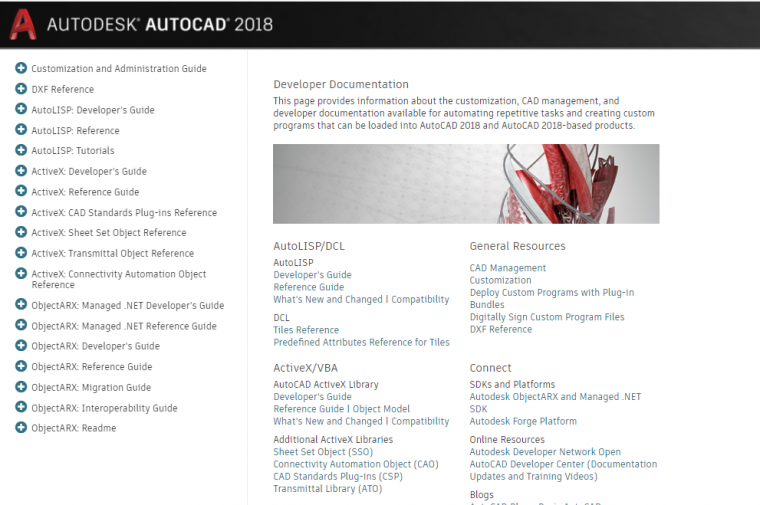Viewport: 760px width, 505px height.
Task: Click plus icon next to ActiveX: Developer's Guide
Action: point(21,171)
